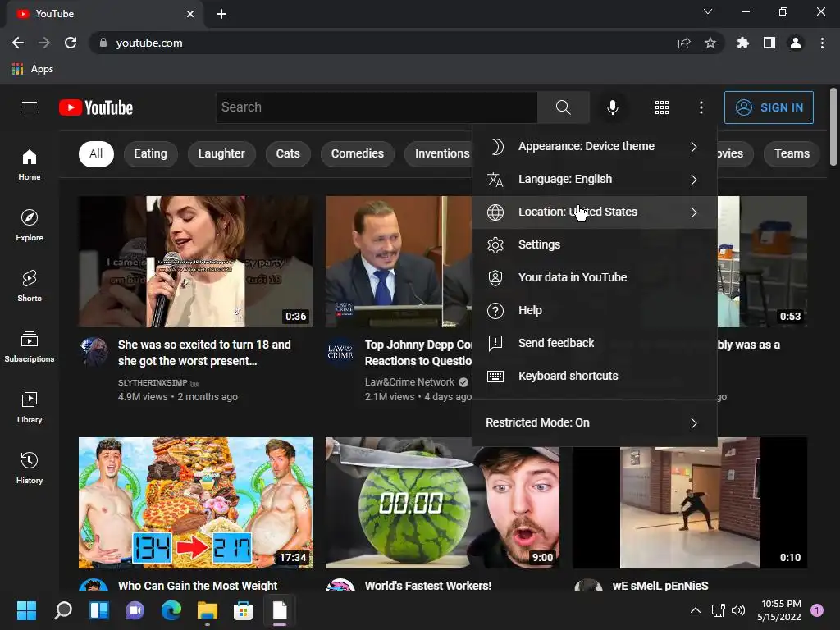Open the Johnny Depp video thumbnail

point(399,262)
